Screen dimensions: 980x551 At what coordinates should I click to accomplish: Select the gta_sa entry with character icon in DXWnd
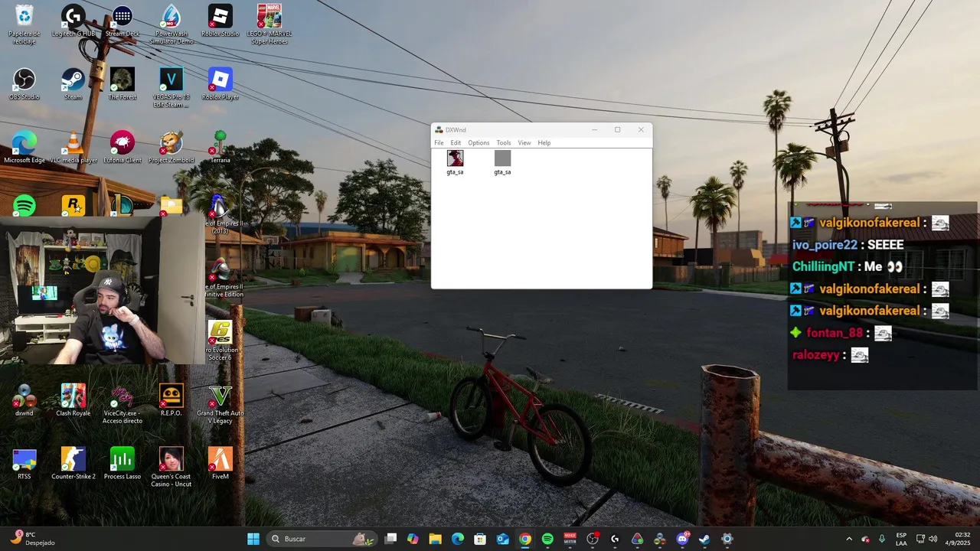(456, 162)
